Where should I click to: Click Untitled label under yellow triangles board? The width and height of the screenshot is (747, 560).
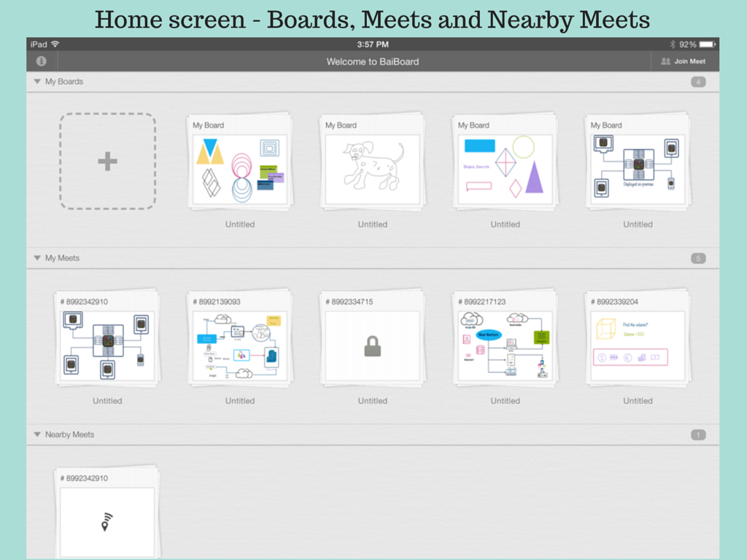240,225
